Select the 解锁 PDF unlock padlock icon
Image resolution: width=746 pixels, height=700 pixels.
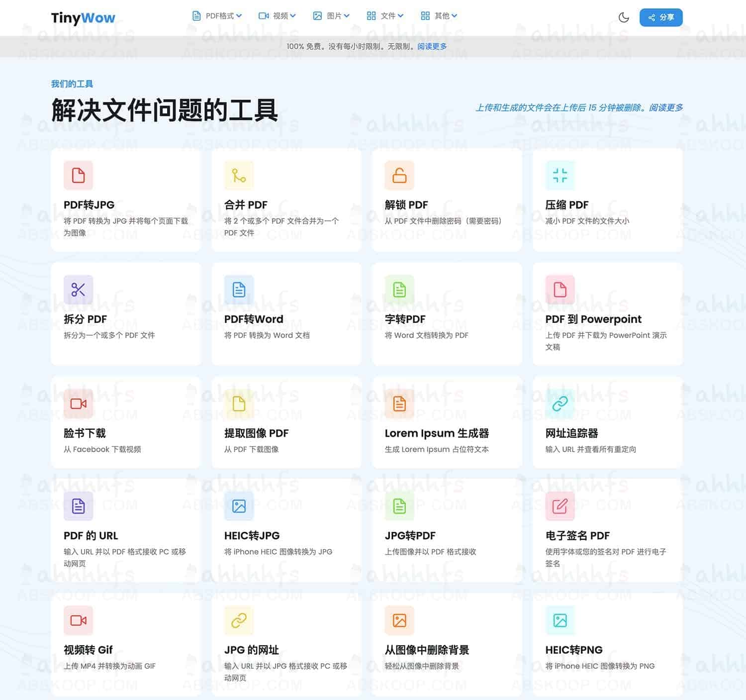pos(399,175)
